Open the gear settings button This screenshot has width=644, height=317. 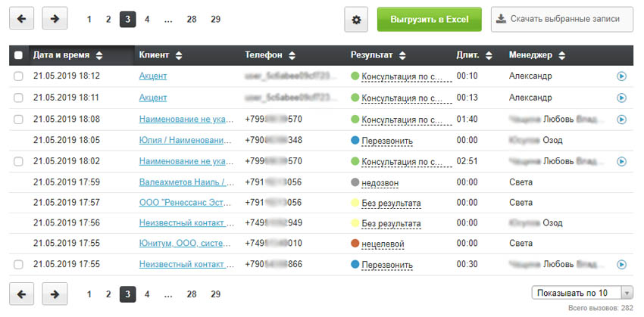pyautogui.click(x=357, y=20)
